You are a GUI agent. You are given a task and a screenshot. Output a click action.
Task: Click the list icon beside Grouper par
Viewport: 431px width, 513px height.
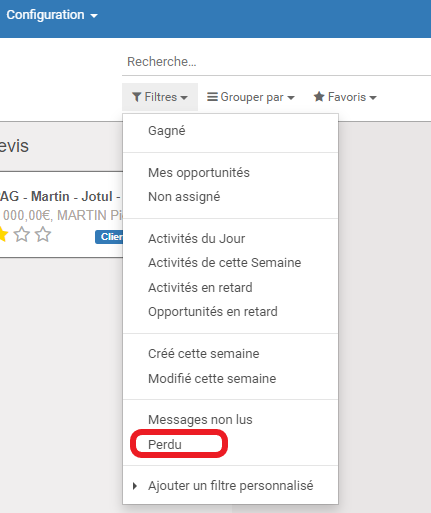point(212,97)
